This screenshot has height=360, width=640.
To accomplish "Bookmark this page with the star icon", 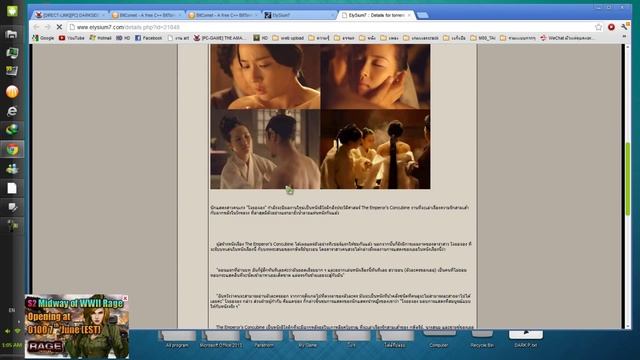I will pyautogui.click(x=598, y=27).
